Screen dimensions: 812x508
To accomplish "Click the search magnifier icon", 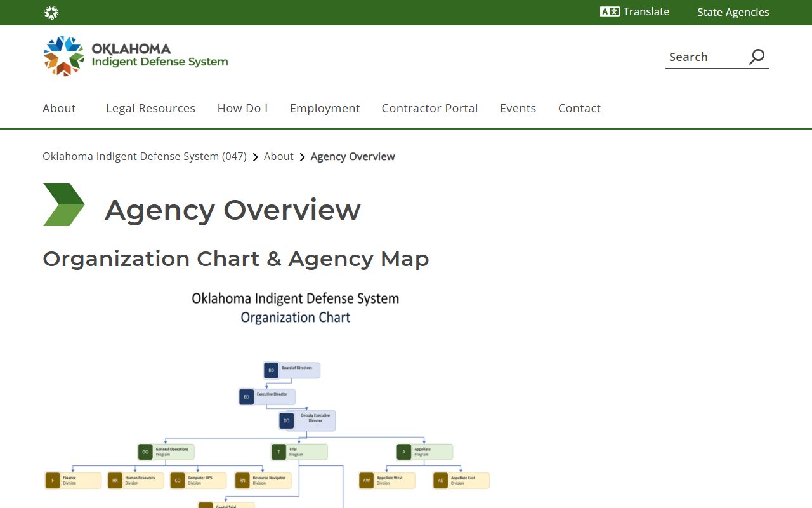I will pos(757,57).
